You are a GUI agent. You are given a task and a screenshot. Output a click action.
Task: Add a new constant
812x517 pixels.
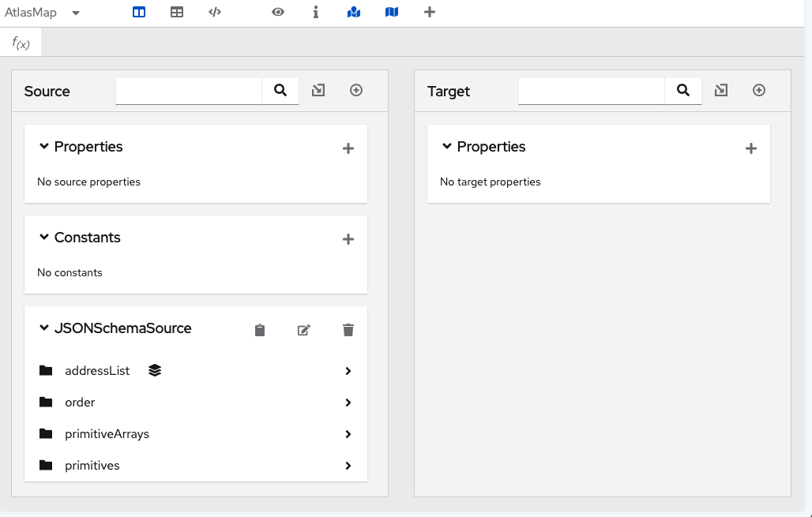348,239
